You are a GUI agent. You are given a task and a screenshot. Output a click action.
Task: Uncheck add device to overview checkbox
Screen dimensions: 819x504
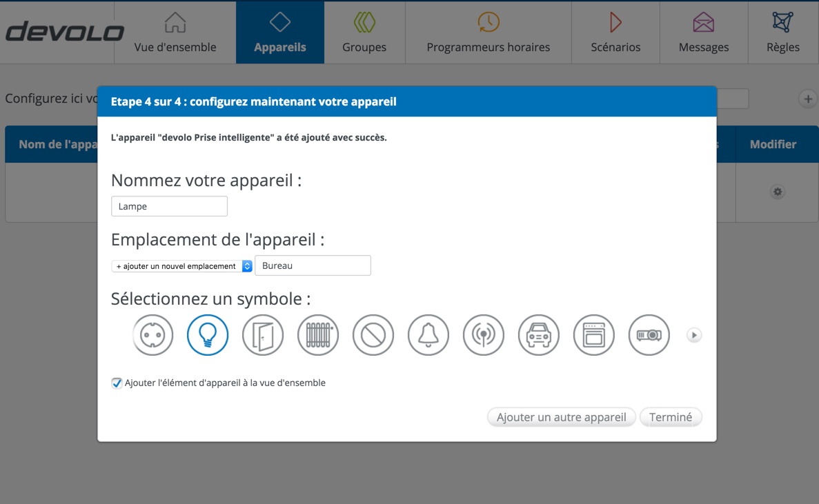click(117, 383)
